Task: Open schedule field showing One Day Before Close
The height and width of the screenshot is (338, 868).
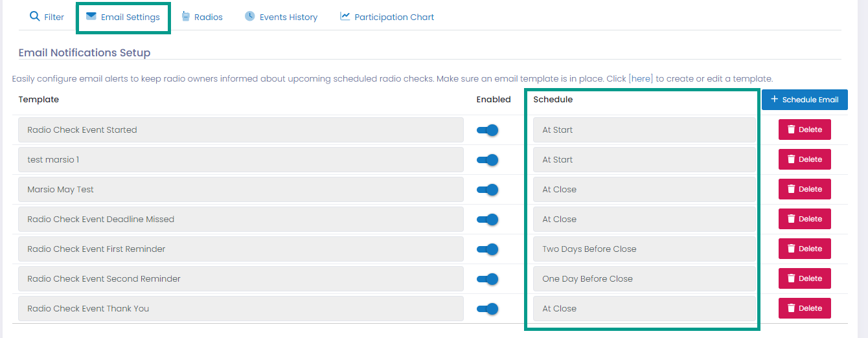Action: [645, 279]
